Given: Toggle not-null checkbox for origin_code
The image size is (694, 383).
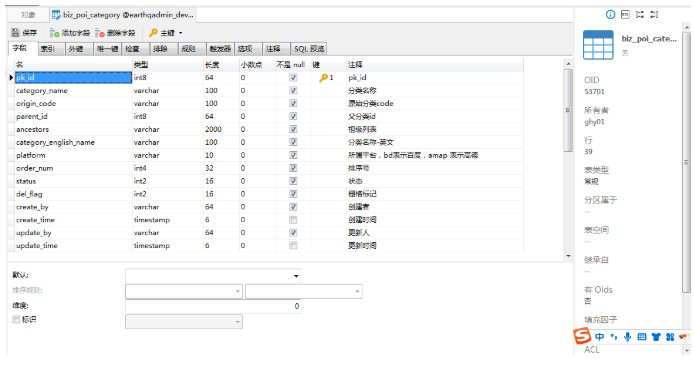Looking at the screenshot, I should pyautogui.click(x=293, y=103).
